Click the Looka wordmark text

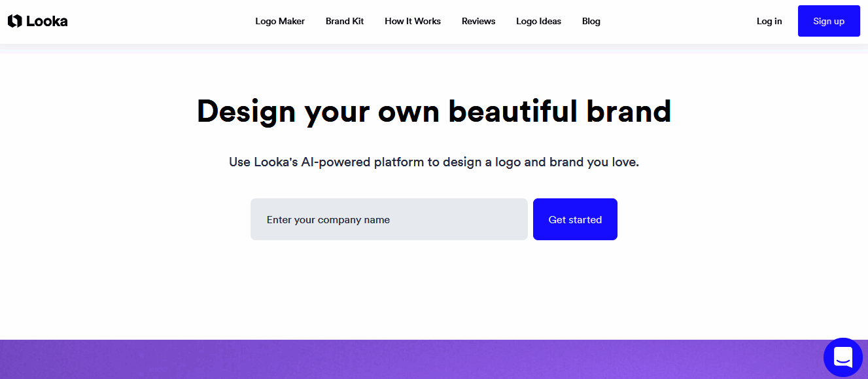point(47,21)
